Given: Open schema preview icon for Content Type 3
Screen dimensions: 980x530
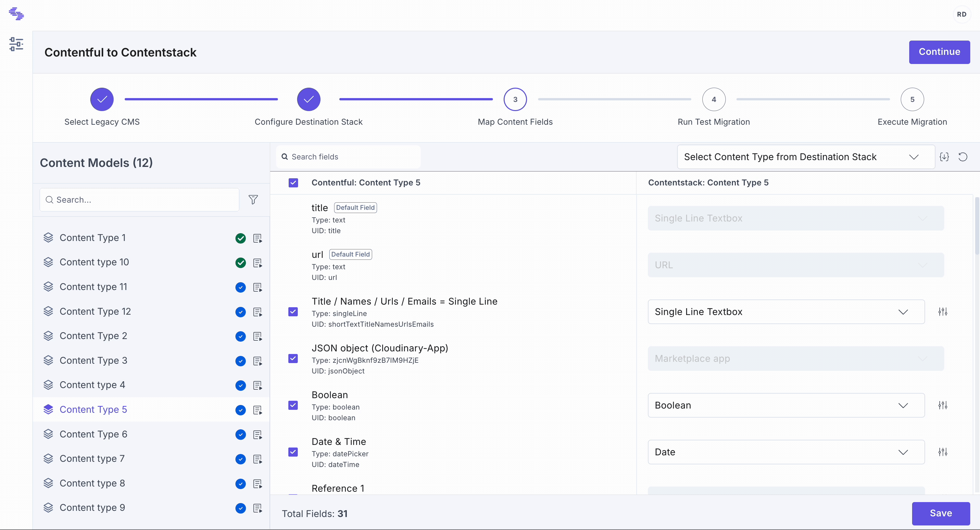Looking at the screenshot, I should click(258, 361).
